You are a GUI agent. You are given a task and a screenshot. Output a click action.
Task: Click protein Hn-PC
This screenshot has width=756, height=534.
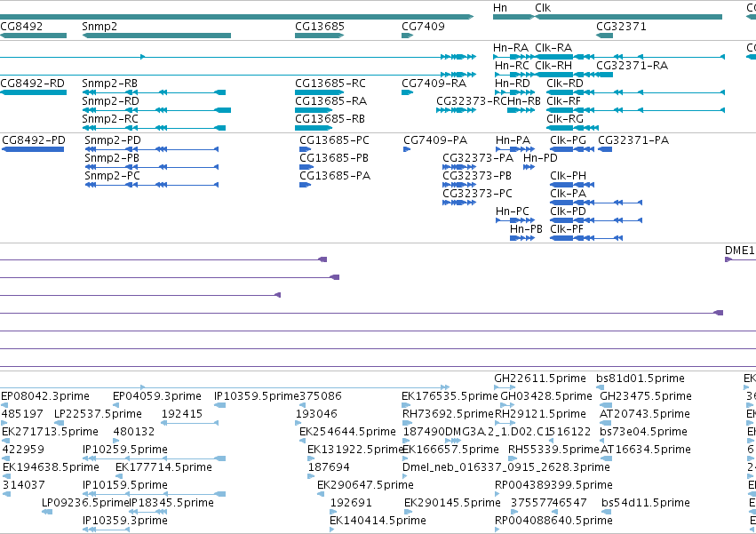512,211
